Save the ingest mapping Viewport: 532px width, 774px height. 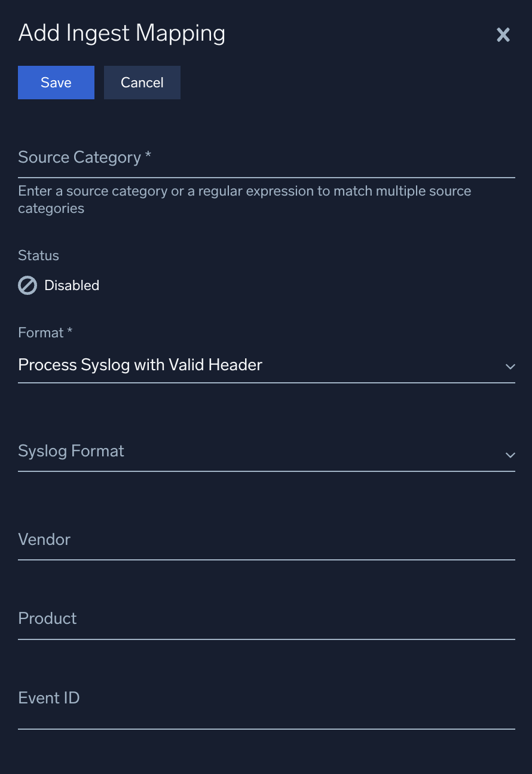click(56, 83)
